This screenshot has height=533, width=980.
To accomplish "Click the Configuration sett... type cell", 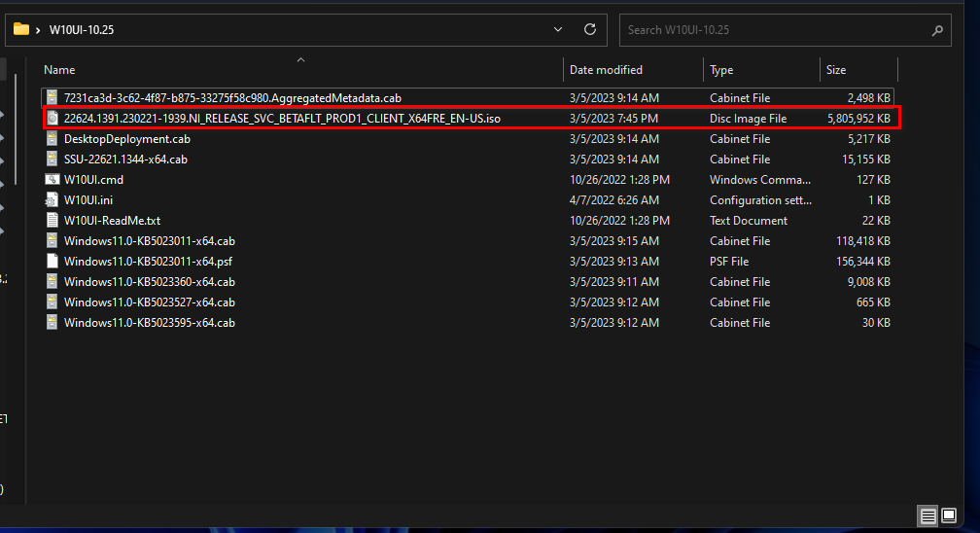I will [760, 200].
